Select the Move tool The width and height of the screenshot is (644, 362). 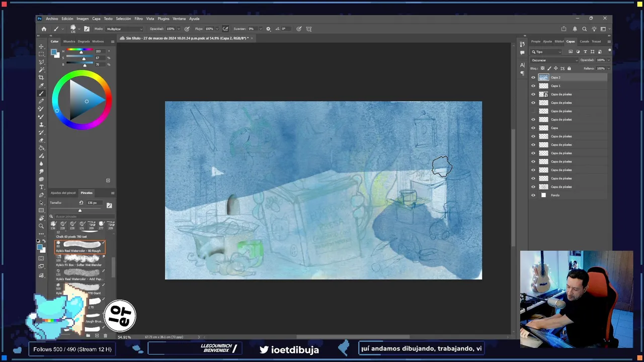[41, 46]
